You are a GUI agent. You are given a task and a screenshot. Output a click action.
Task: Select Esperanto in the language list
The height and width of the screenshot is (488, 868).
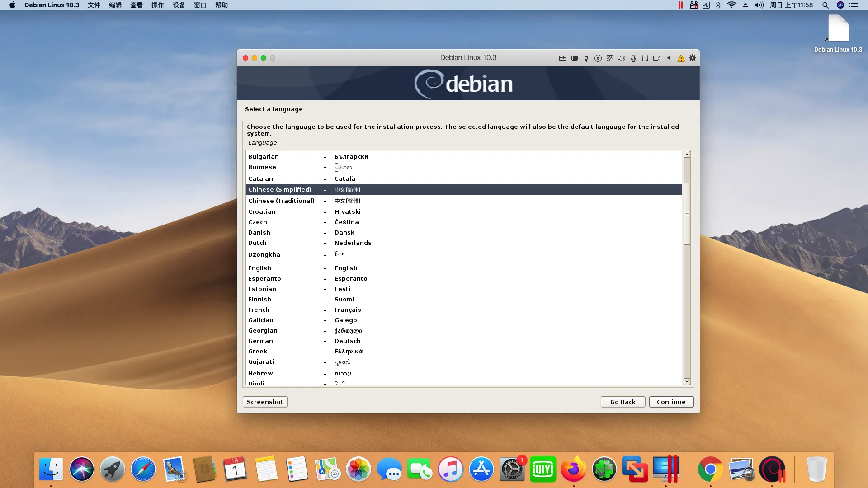point(464,278)
